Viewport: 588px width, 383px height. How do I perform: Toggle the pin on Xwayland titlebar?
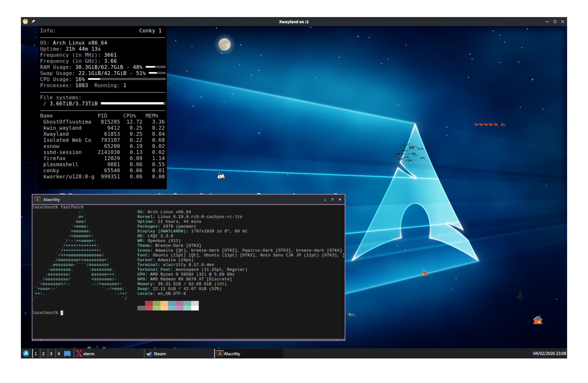click(33, 22)
